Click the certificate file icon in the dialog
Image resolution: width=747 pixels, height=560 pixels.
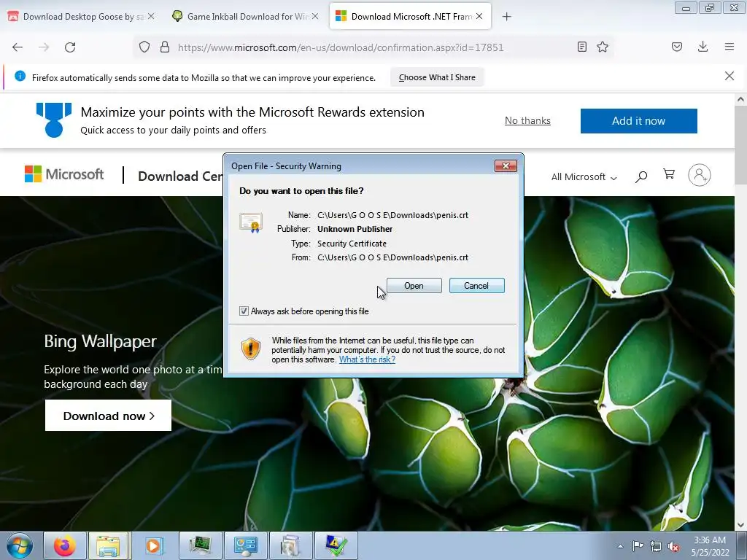[x=251, y=223]
